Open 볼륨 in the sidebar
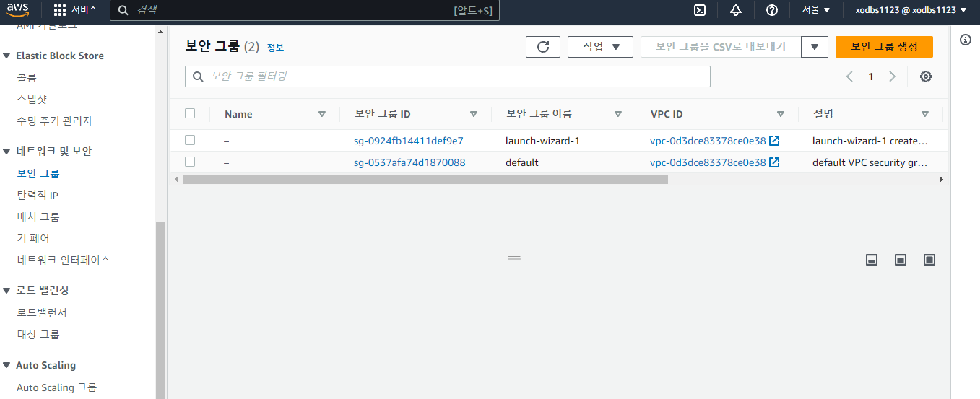This screenshot has height=399, width=980. pyautogui.click(x=27, y=78)
